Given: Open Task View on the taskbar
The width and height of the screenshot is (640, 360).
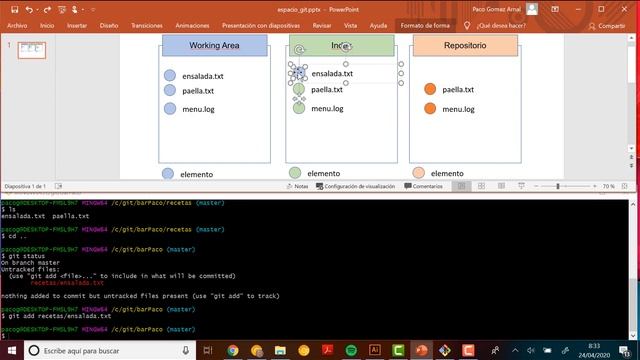Looking at the screenshot, I should [x=208, y=350].
